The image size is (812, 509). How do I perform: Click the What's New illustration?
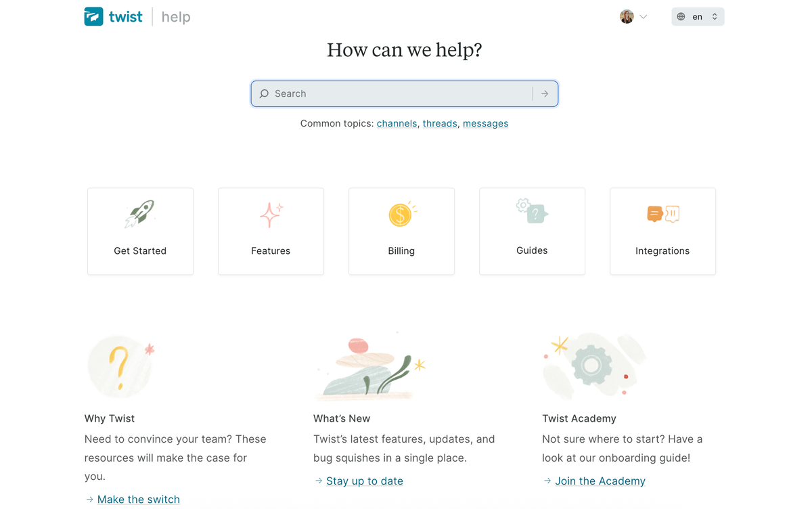[370, 369]
